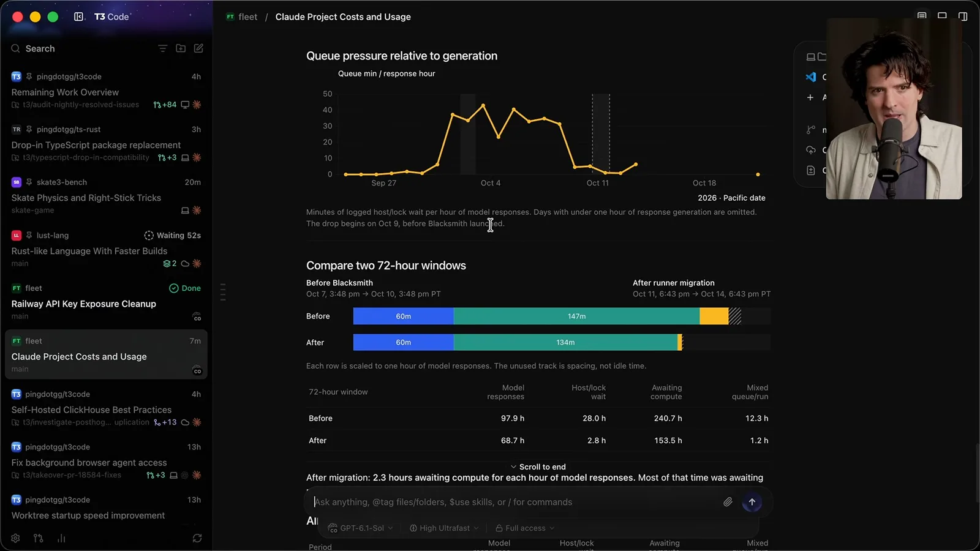Open the High Ultrafast reasoning dropdown
Image resolution: width=980 pixels, height=551 pixels.
pos(444,528)
